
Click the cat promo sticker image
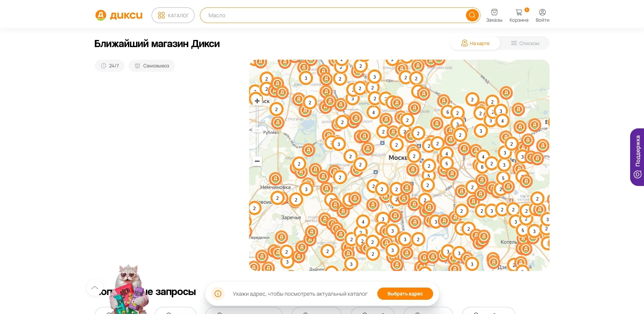click(x=130, y=290)
